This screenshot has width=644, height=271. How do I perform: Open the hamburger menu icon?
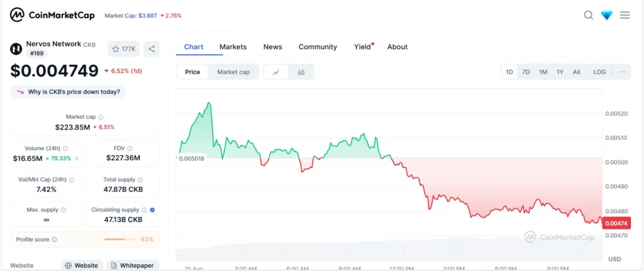click(625, 15)
